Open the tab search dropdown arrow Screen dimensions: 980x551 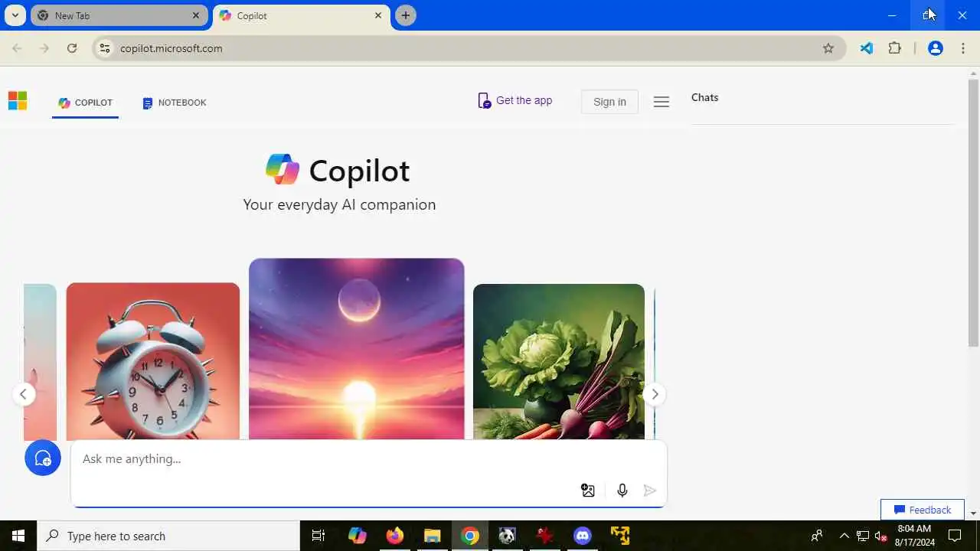(x=15, y=15)
